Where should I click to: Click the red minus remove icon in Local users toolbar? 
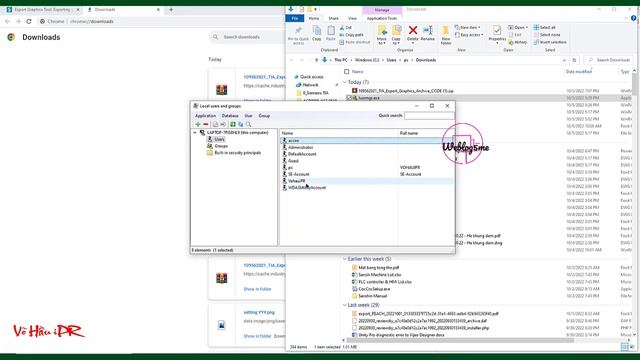206,124
